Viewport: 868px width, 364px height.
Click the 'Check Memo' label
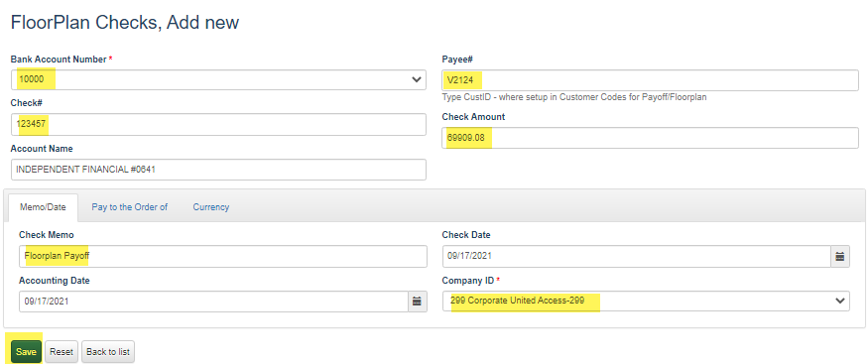pyautogui.click(x=46, y=234)
